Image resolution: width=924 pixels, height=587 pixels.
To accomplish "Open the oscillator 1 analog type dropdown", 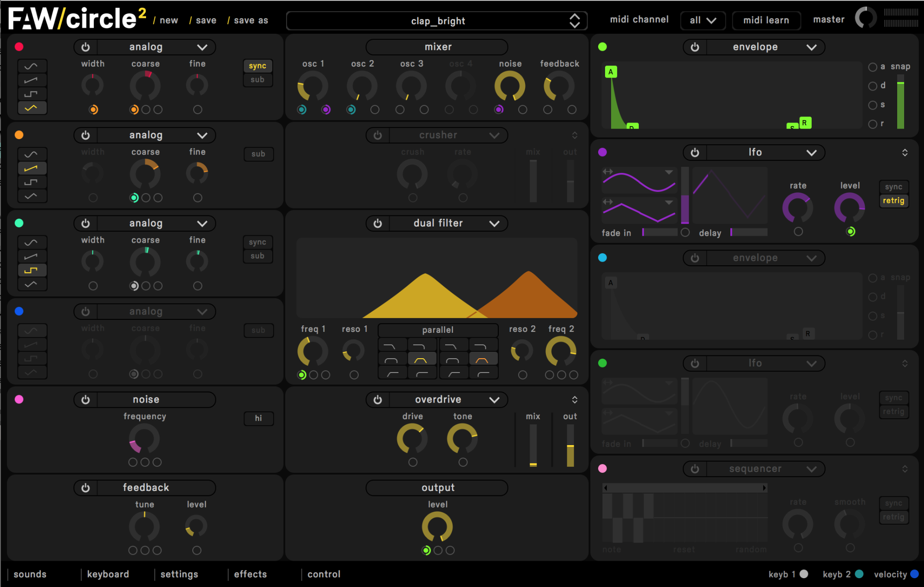I will 156,47.
